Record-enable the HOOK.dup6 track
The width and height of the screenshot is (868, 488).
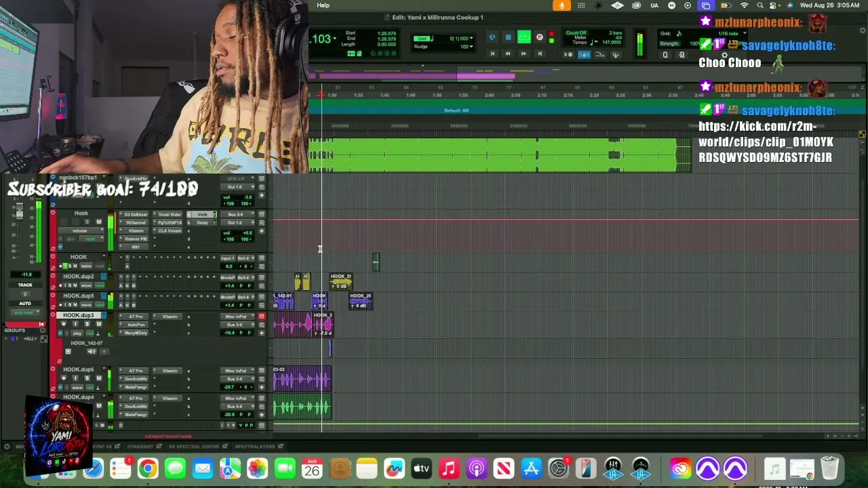(64, 379)
